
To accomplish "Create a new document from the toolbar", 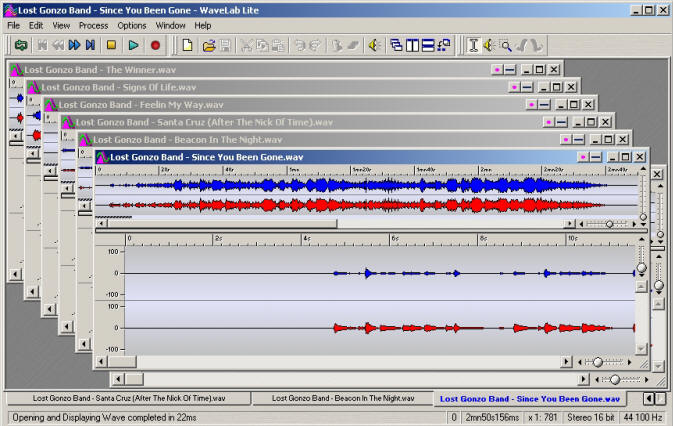I will pos(187,45).
